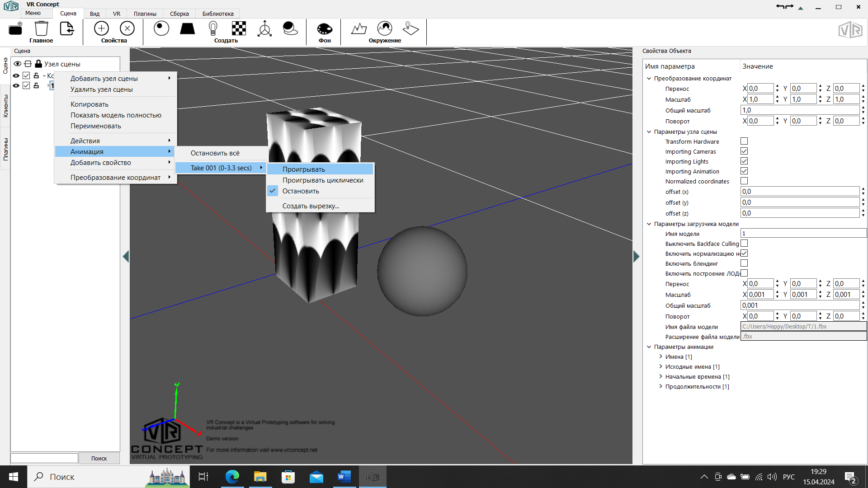This screenshot has height=488, width=868.
Task: Collapse left panel with left arrow
Action: [x=126, y=257]
